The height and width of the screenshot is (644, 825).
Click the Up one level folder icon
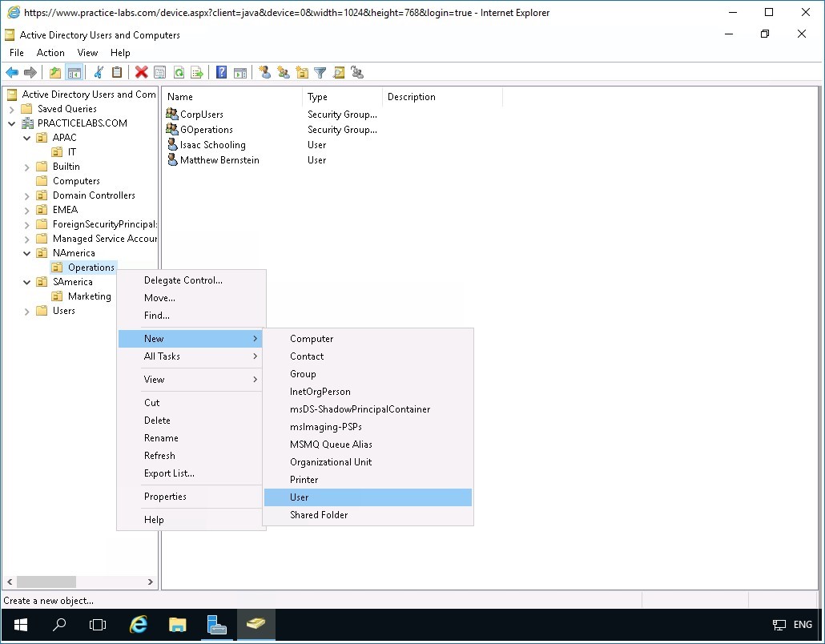55,73
